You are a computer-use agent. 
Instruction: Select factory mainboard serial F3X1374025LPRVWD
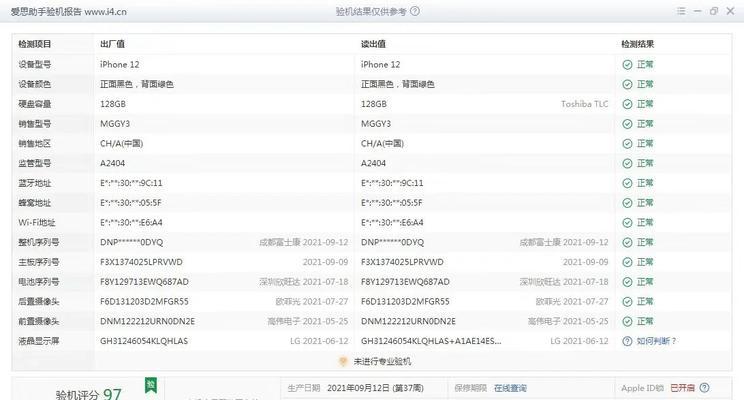coord(141,262)
